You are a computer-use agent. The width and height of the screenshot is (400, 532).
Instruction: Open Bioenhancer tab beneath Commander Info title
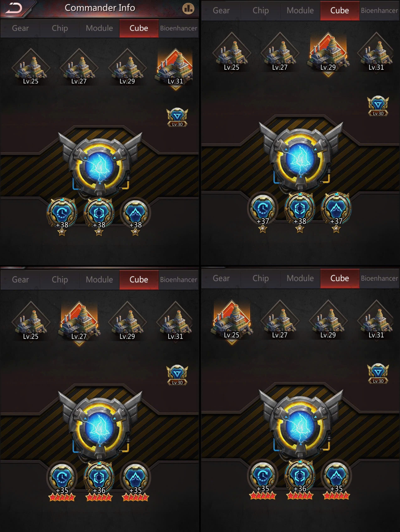179,28
